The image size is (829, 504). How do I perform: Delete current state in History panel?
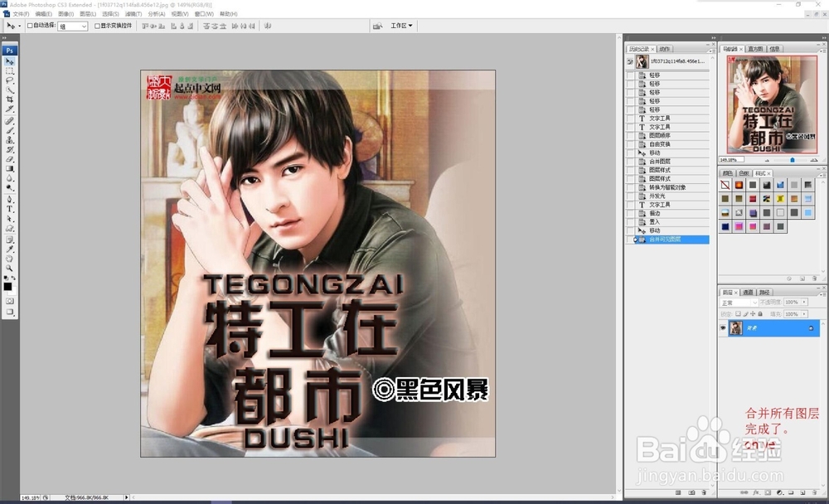704,492
